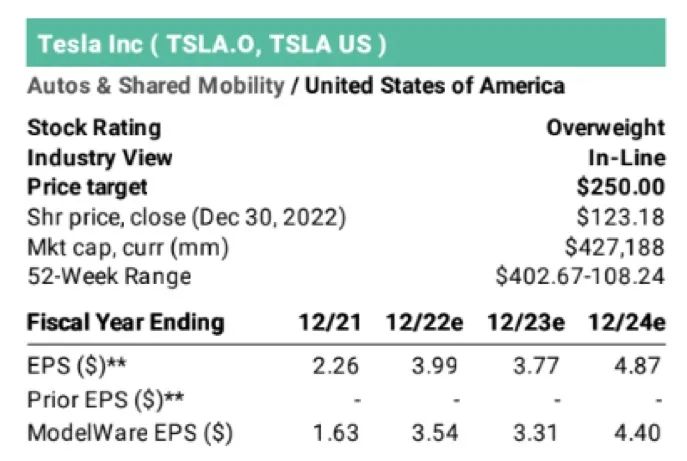687x461 pixels.
Task: Click the 12/24e column header
Action: tap(627, 323)
